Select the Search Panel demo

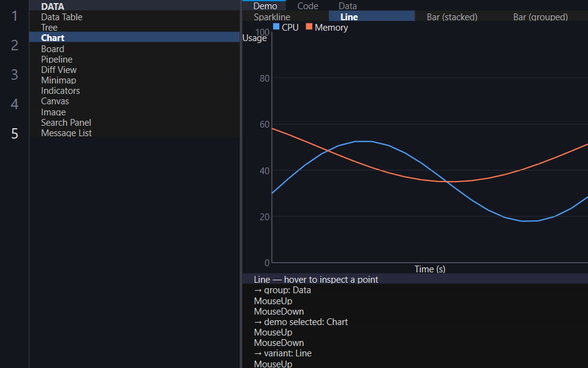click(134, 123)
